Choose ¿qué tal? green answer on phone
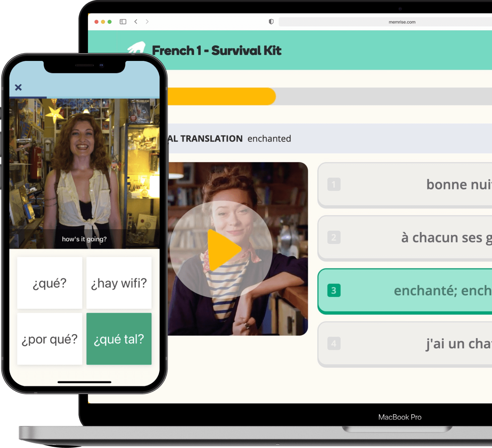 click(119, 339)
